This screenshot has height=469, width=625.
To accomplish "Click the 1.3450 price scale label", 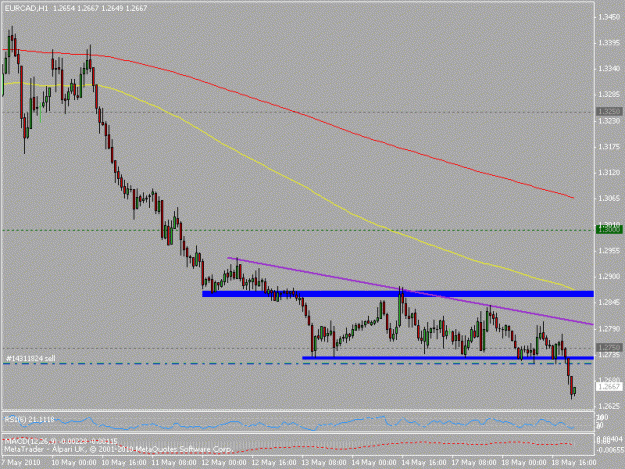I will pos(609,17).
